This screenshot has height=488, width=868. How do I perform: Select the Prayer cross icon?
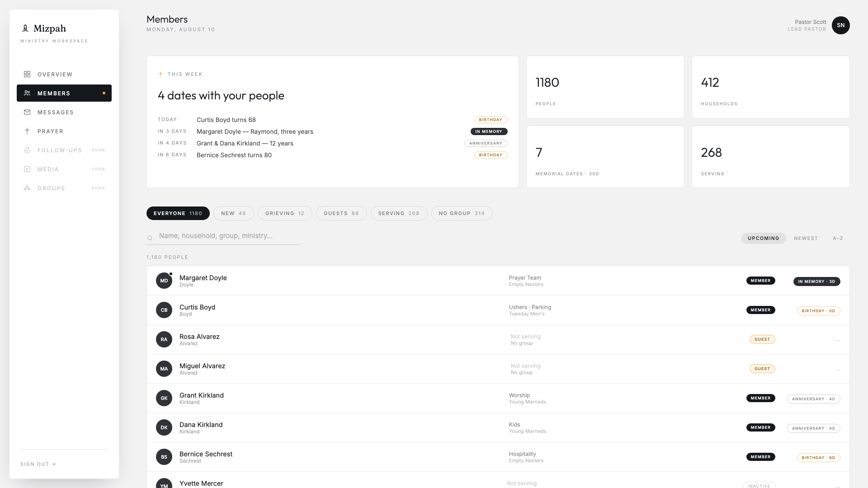point(27,131)
